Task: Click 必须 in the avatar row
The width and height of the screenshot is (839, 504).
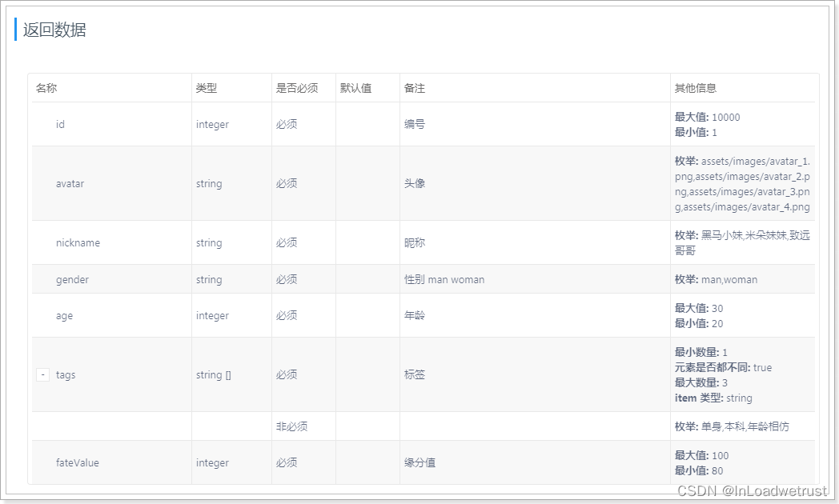Action: tap(287, 183)
